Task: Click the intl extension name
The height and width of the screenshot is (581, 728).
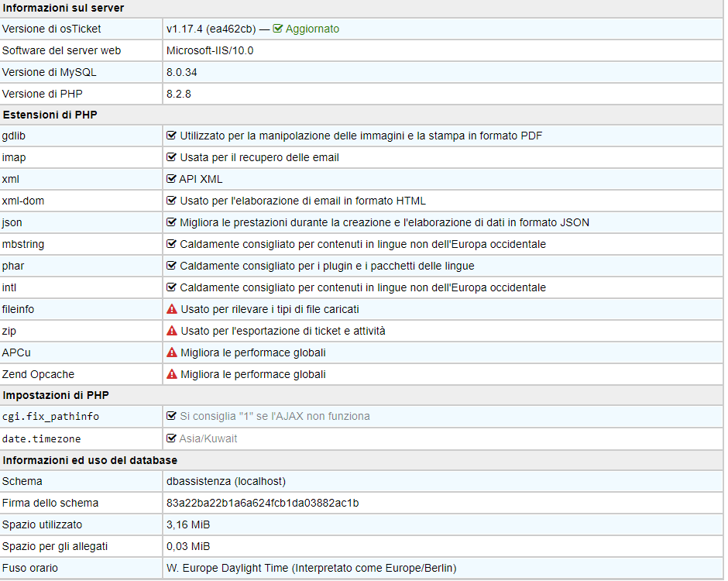Action: point(9,287)
